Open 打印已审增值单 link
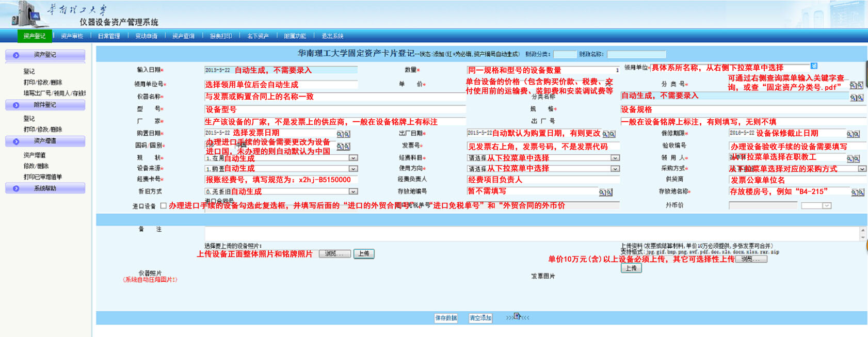The height and width of the screenshot is (337, 868). tap(43, 177)
